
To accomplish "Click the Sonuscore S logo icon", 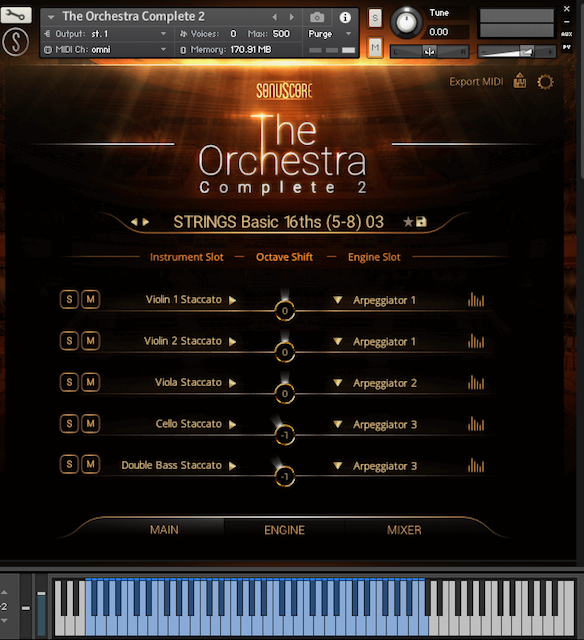I will (16, 42).
